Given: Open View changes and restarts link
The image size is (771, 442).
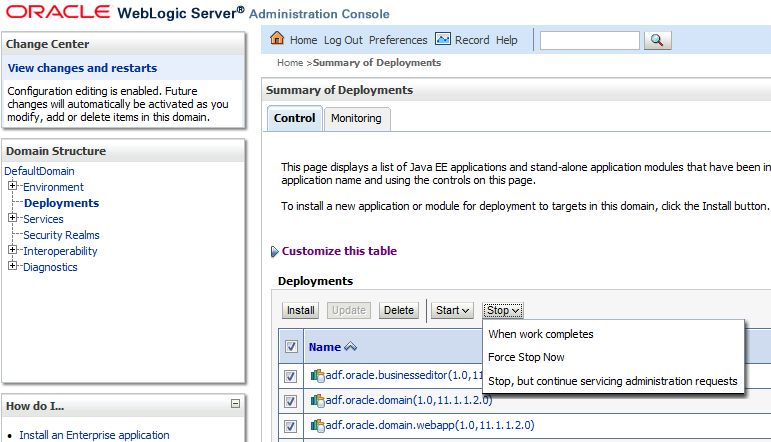Looking at the screenshot, I should click(x=83, y=68).
